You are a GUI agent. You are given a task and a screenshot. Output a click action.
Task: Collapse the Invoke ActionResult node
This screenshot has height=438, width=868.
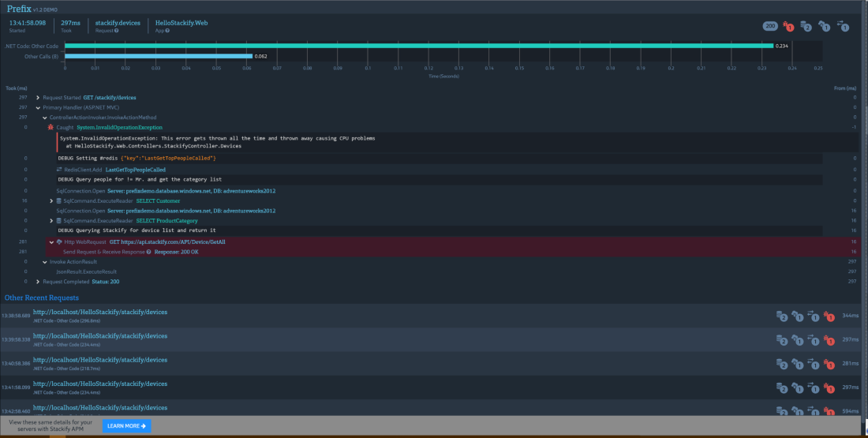coord(45,262)
